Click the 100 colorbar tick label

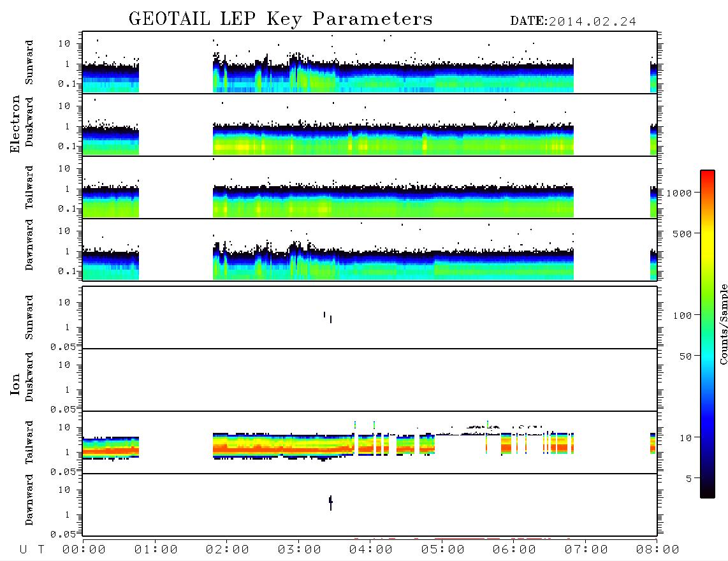point(682,316)
